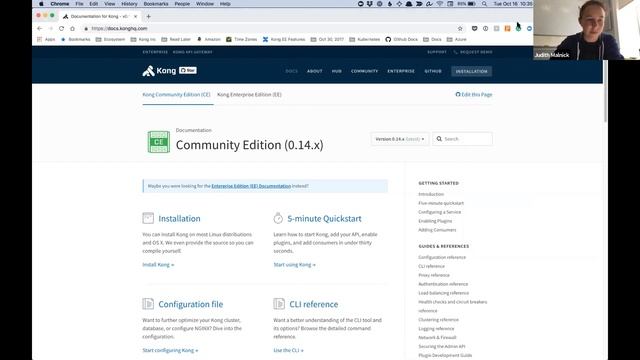Open the Time Zones bookmark
The image size is (640, 360).
coord(242,40)
